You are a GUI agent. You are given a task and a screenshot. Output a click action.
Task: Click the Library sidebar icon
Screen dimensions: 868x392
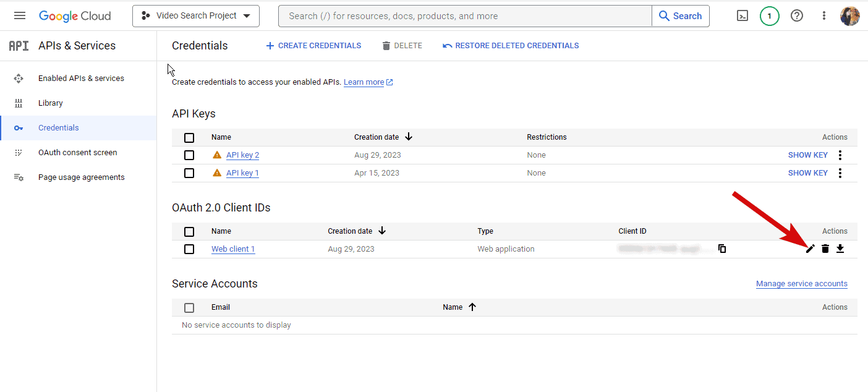[19, 103]
